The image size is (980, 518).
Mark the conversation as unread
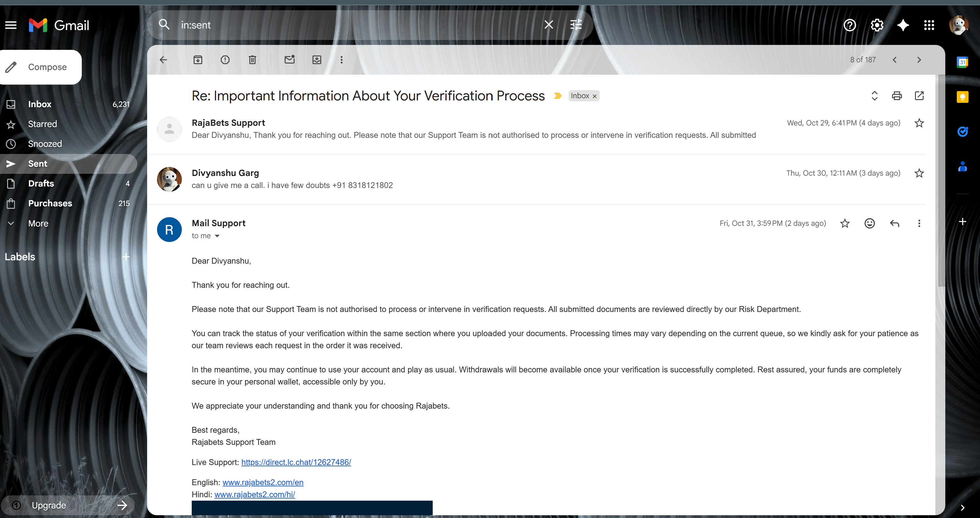pos(290,59)
